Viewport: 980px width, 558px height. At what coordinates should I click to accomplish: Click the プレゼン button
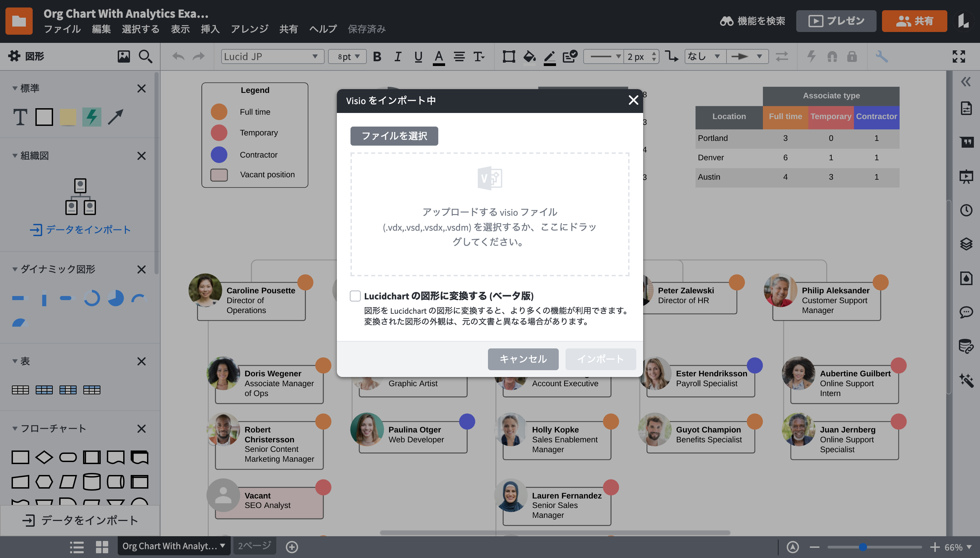pos(836,21)
